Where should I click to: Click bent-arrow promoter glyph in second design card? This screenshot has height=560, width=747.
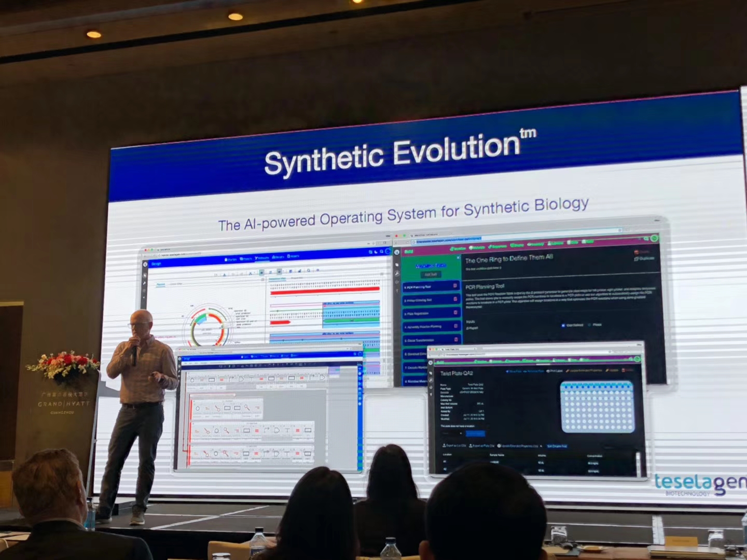point(267,430)
